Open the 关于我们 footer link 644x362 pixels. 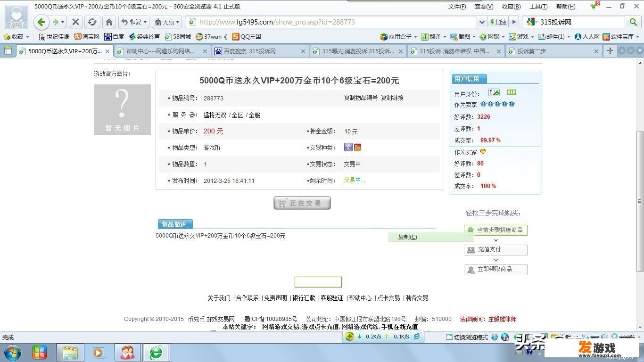pos(219,298)
